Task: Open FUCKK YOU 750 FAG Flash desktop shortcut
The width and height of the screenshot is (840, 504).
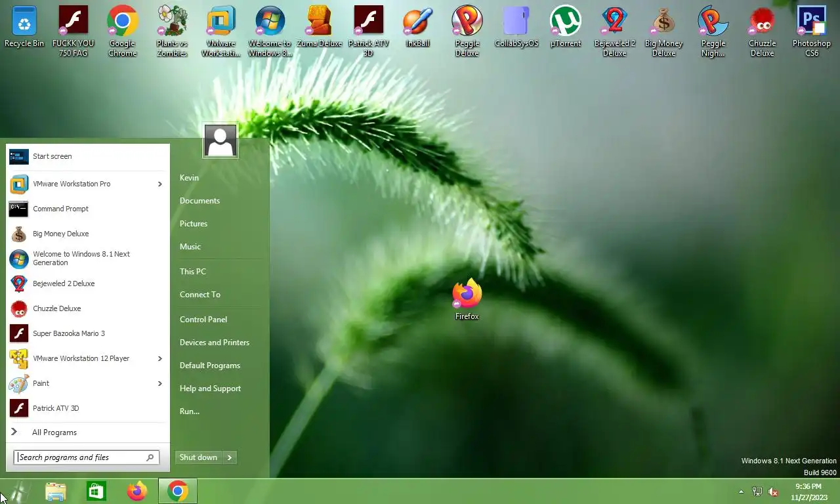Action: coord(73,31)
